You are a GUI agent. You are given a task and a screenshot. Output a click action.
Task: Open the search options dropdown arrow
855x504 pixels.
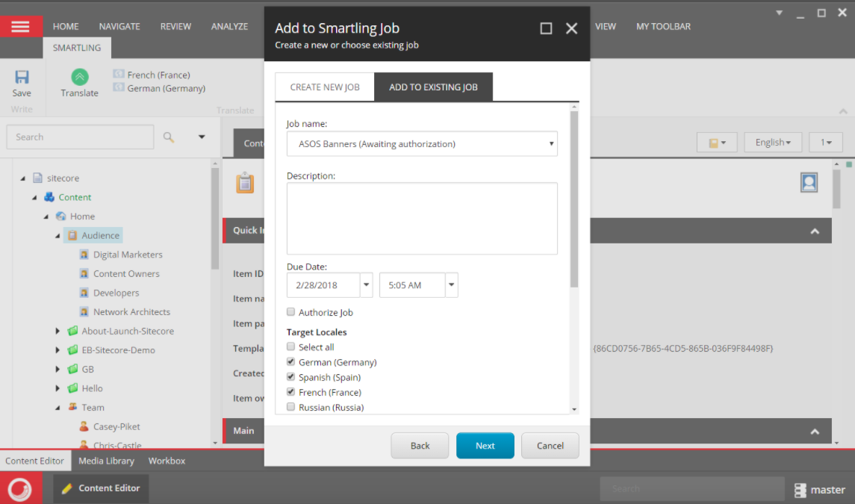pos(202,137)
